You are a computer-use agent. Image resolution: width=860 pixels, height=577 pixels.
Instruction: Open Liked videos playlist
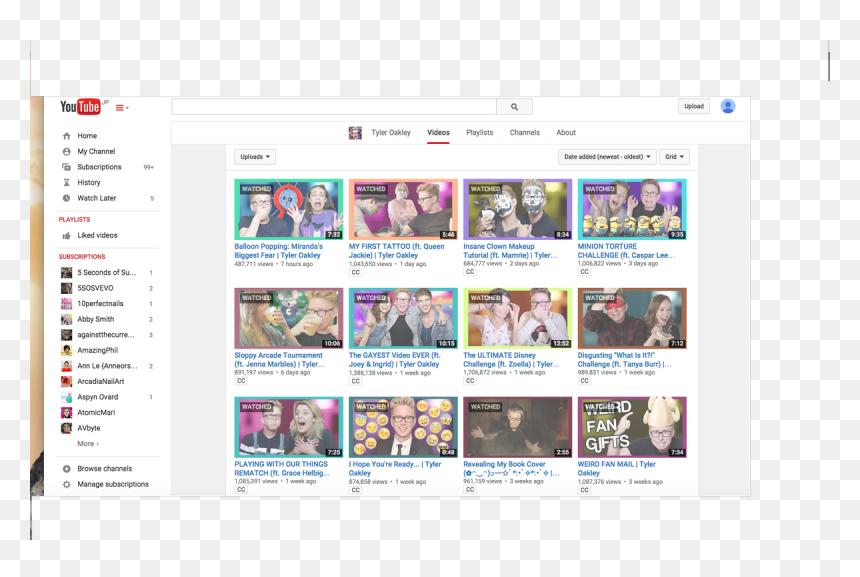tap(97, 235)
